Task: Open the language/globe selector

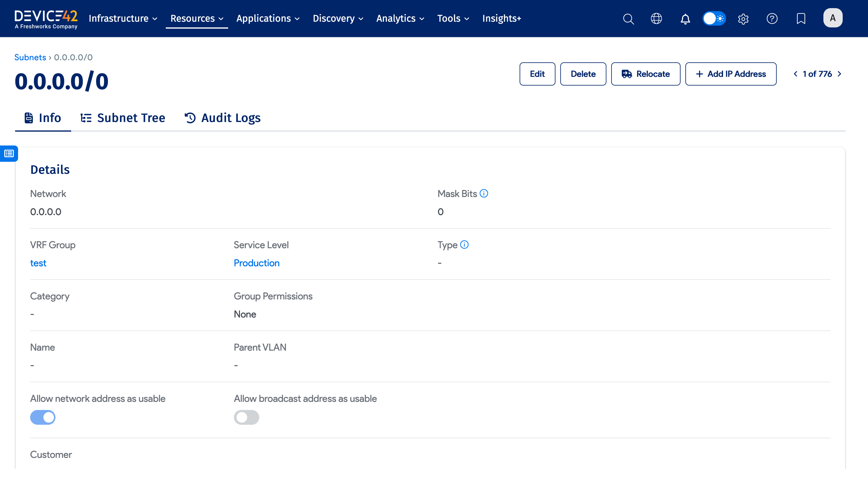Action: (656, 18)
